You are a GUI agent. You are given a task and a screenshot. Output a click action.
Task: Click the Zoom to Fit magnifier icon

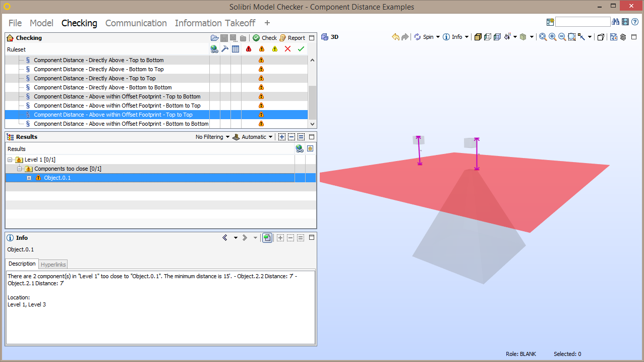click(543, 37)
